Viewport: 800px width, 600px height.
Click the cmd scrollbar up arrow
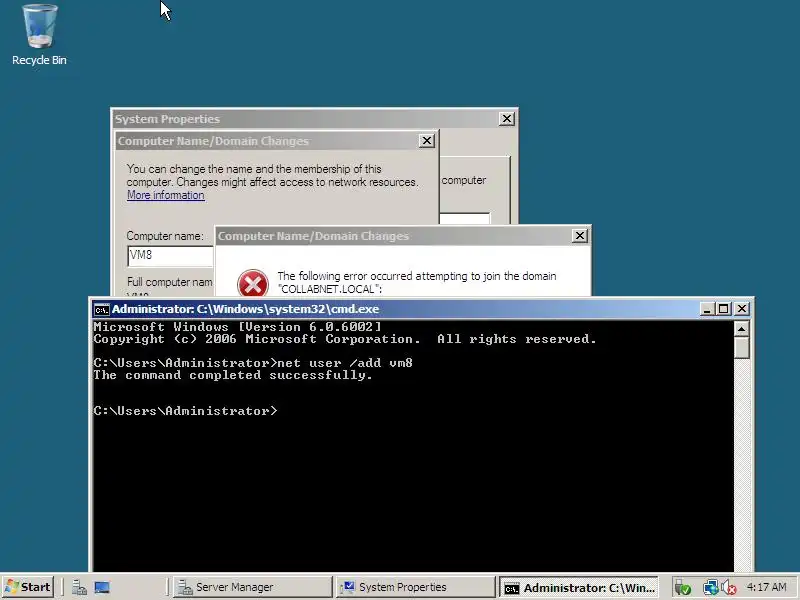(741, 329)
